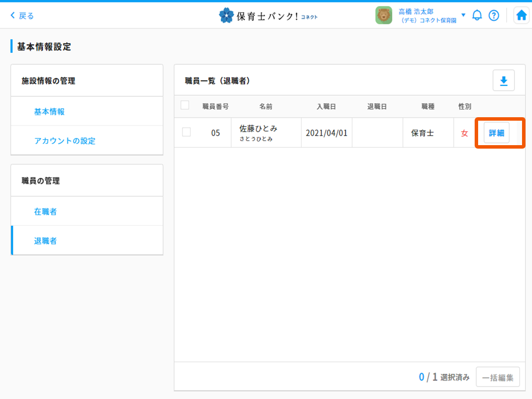
Task: Switch to 在職者 staff list
Action: point(45,211)
